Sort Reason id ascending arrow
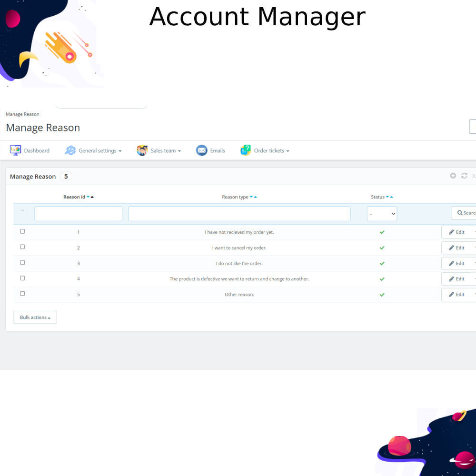Viewport: 476px width, 476px height. [92, 197]
